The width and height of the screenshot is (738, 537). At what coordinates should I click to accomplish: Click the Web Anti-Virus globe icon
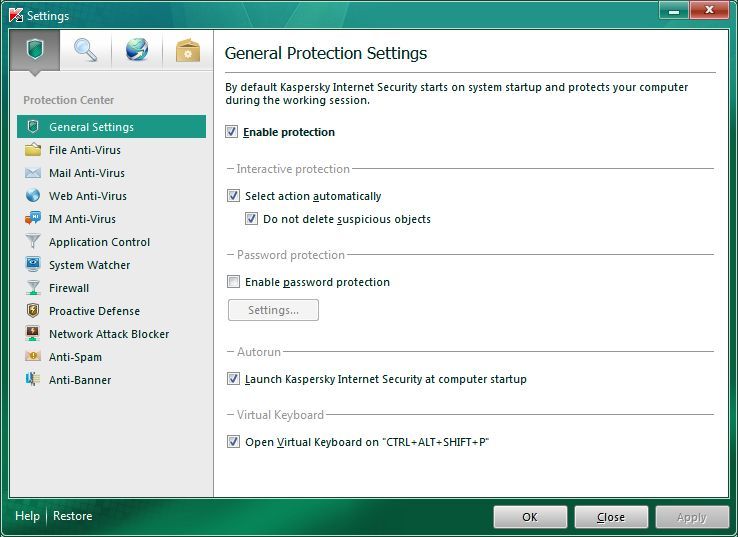click(33, 195)
